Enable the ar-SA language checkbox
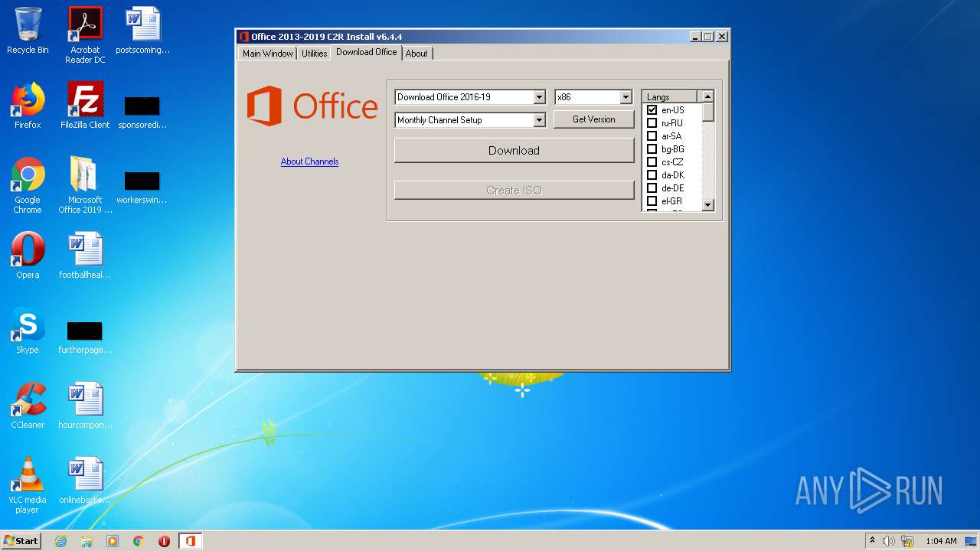Screen dimensions: 980x551 (652, 136)
